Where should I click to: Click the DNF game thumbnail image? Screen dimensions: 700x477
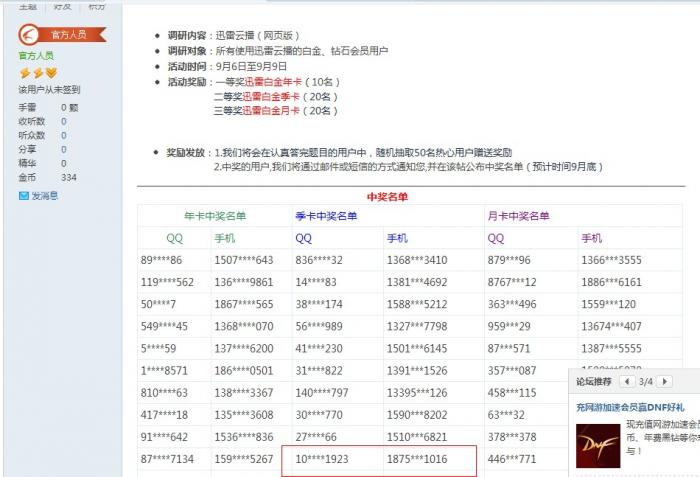598,446
